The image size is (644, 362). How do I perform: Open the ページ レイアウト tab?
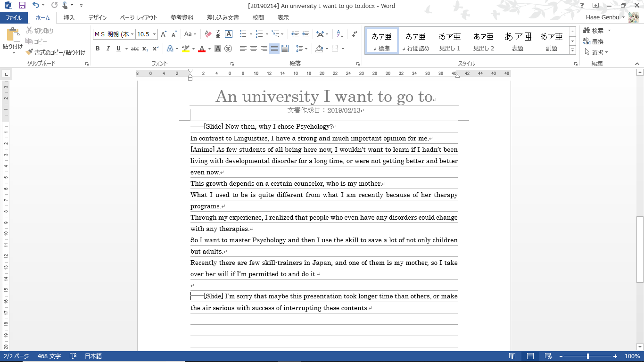(x=139, y=18)
